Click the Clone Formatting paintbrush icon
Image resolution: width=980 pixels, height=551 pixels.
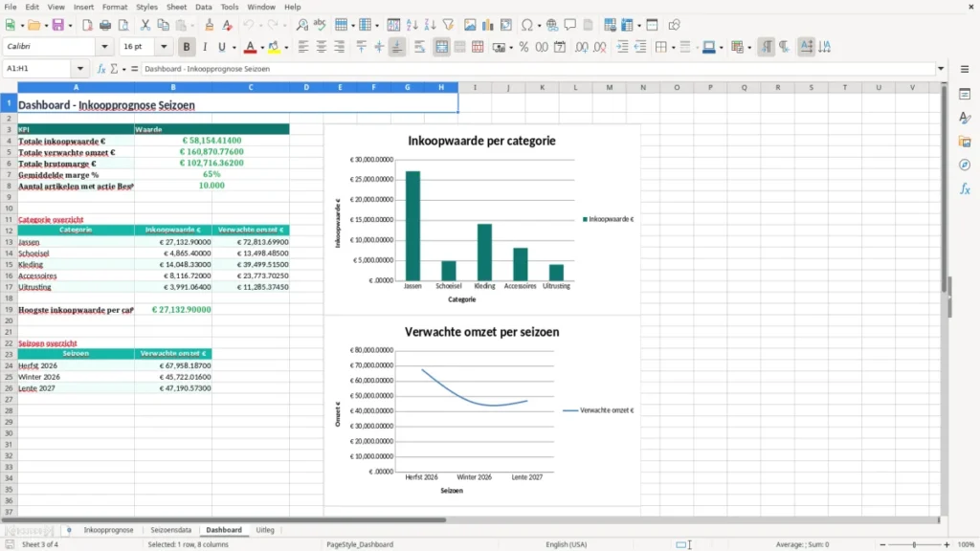point(209,25)
